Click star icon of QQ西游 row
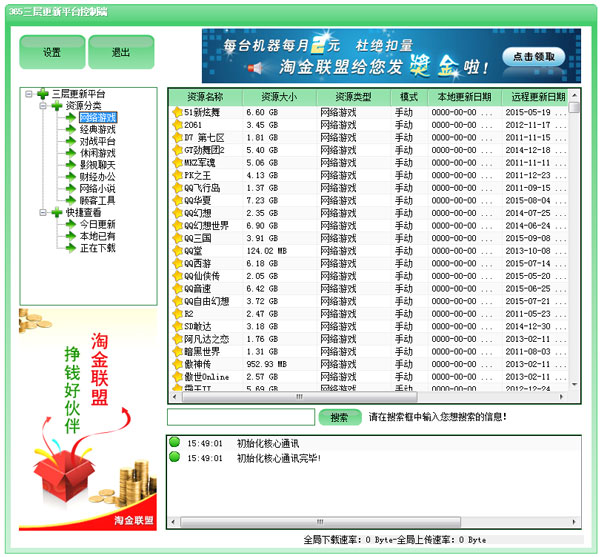This screenshot has height=557, width=600. (x=178, y=264)
